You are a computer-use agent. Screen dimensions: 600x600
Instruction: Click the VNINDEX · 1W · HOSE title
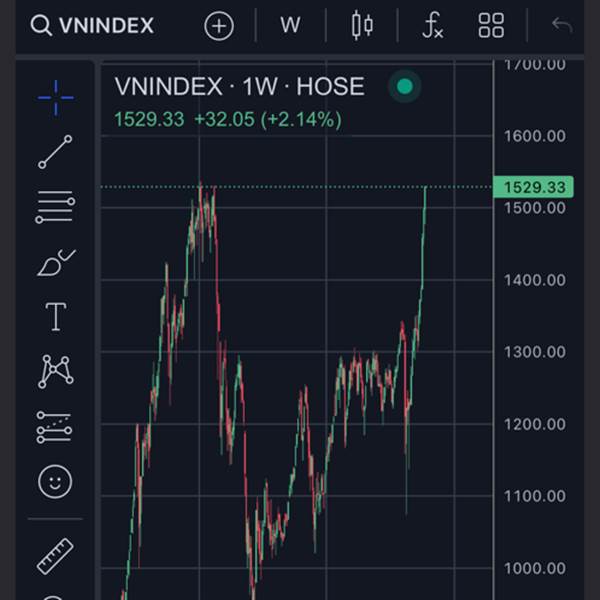pos(240,86)
